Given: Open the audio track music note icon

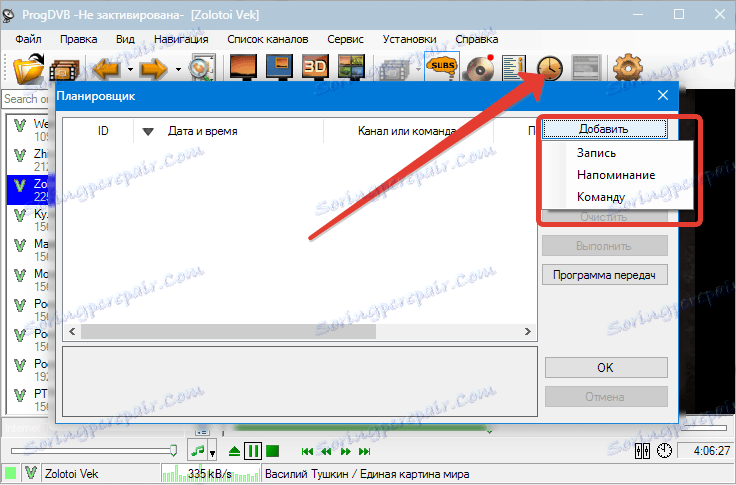Looking at the screenshot, I should (198, 451).
